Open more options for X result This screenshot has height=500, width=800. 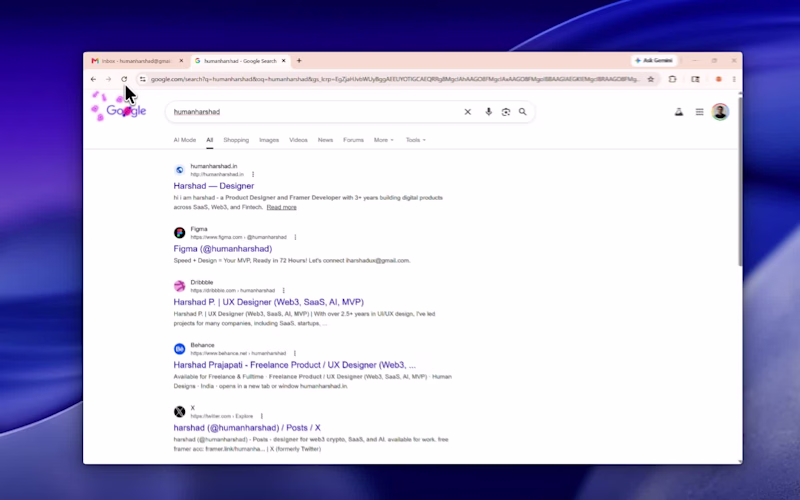[x=262, y=416]
